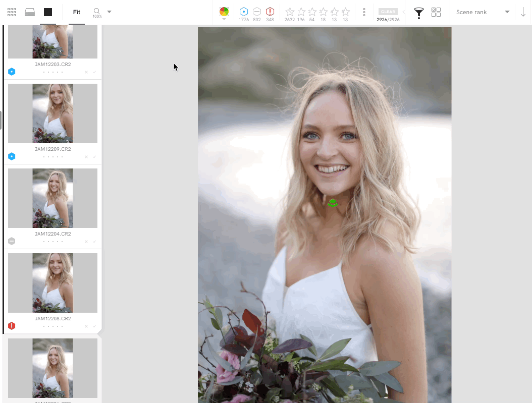532x403 pixels.
Task: Filter by red warning assessment (348)
Action: click(270, 12)
